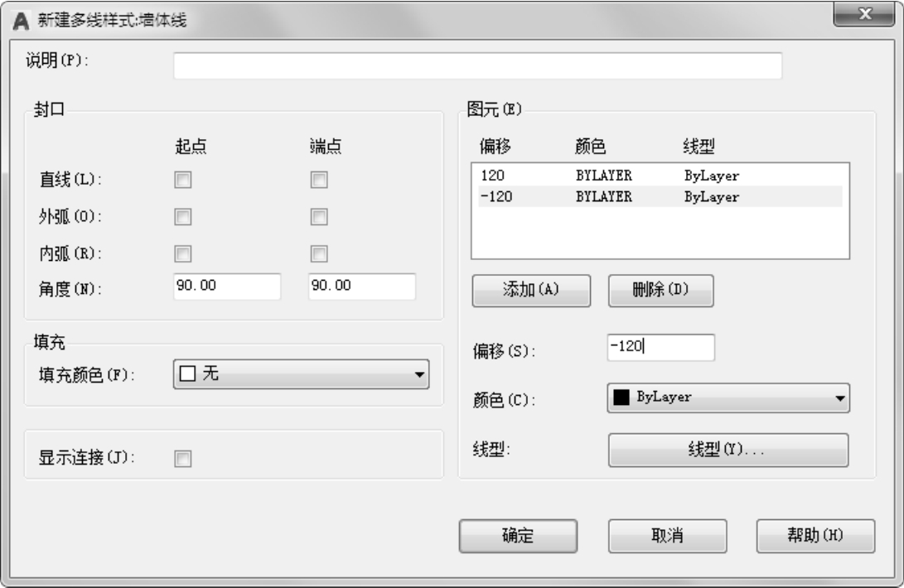Toggle 内弧 cap at 起点
Viewport: 904px width, 588px height.
coord(183,253)
